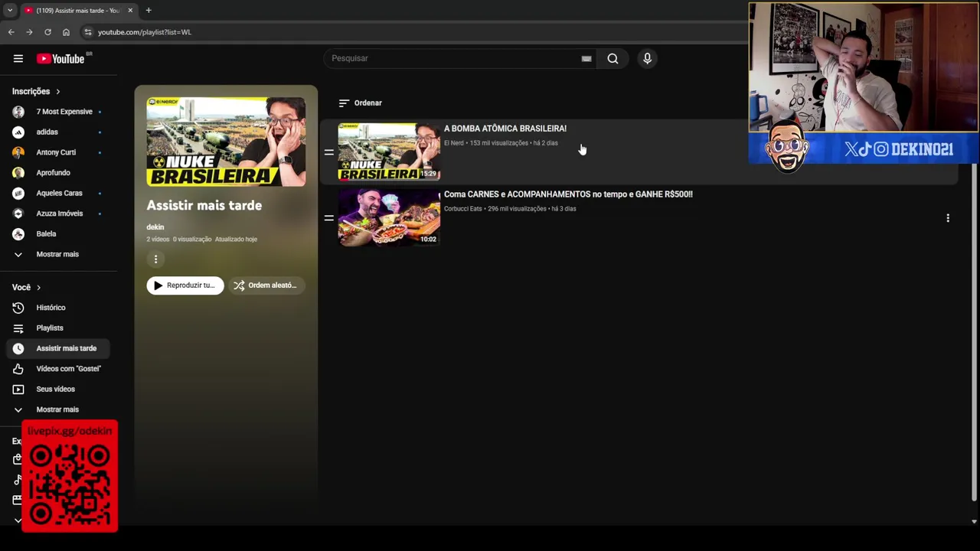Open Aqueles Caras channel subscription
This screenshot has height=551, width=980.
[57, 193]
